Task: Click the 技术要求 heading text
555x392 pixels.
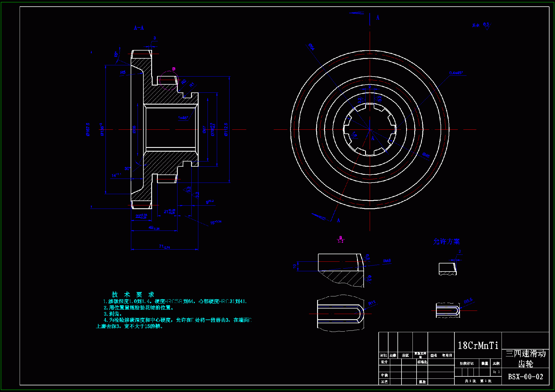Action: tap(133, 295)
